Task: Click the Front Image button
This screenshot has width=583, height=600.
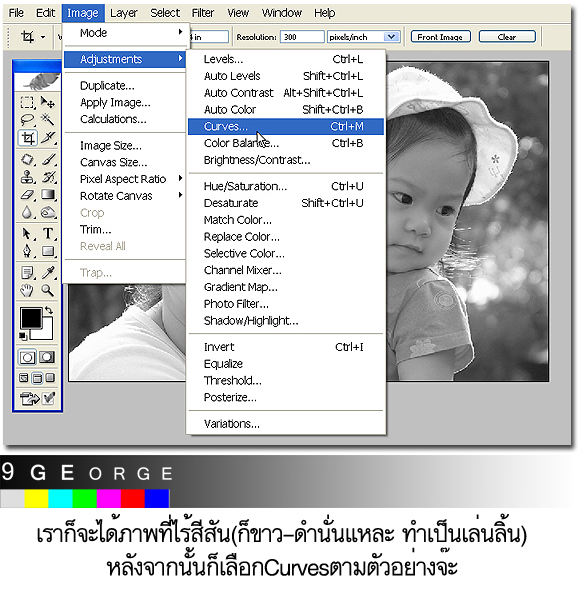Action: click(440, 37)
